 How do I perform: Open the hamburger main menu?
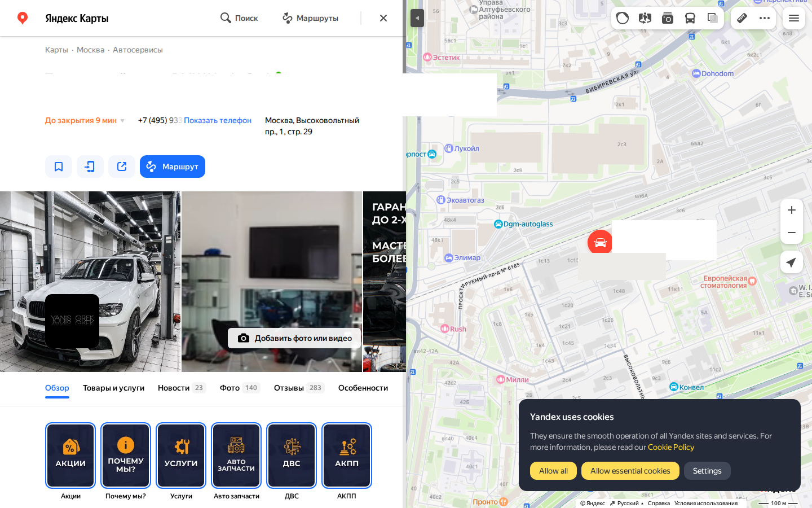(x=794, y=18)
